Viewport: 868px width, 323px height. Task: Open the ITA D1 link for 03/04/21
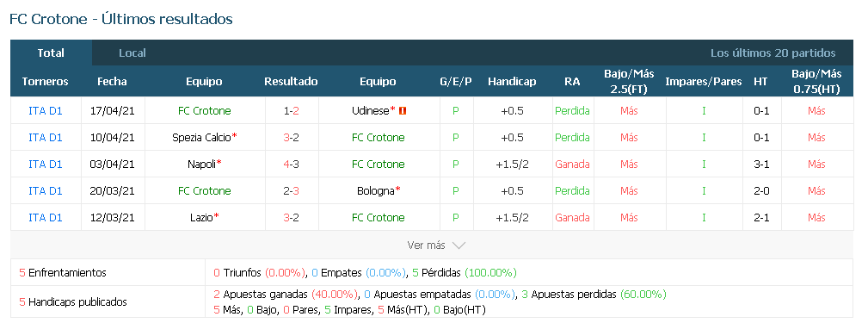(46, 164)
